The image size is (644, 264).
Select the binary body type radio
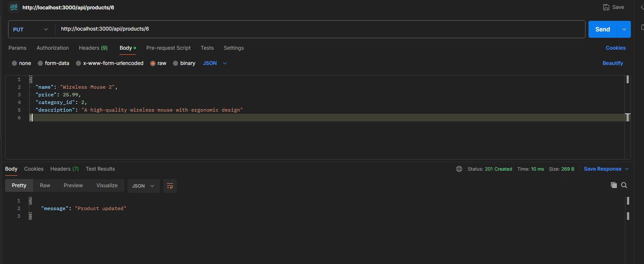pos(176,63)
